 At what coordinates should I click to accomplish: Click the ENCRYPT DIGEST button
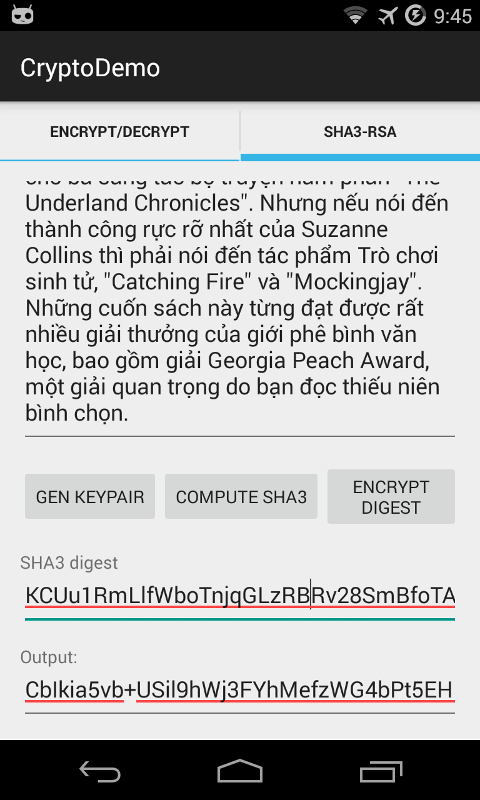(391, 497)
